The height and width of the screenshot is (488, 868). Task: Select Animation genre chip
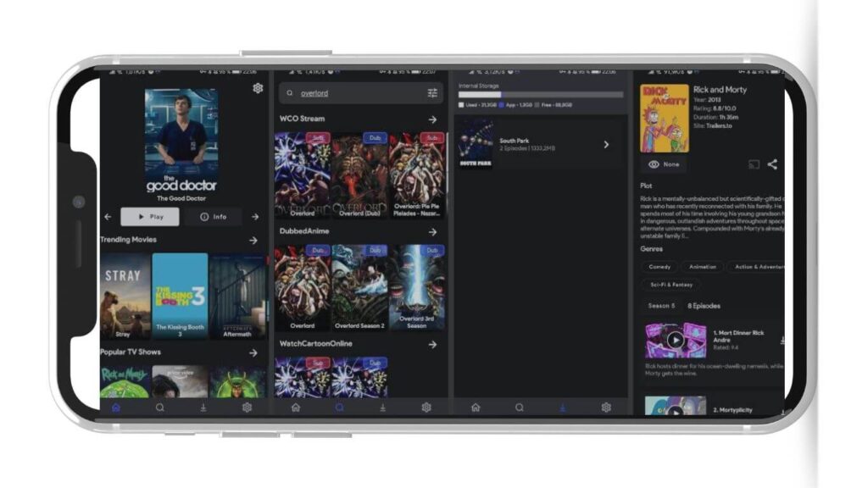(x=703, y=267)
